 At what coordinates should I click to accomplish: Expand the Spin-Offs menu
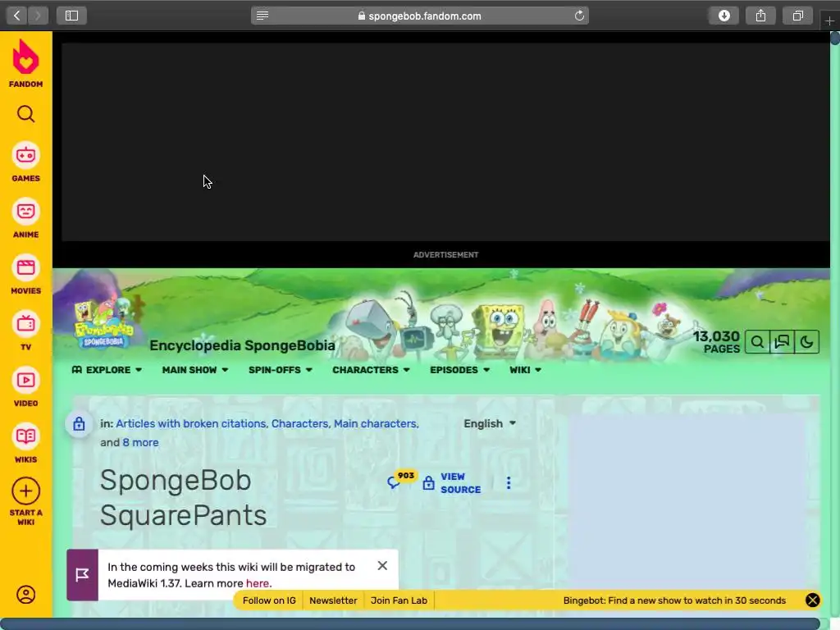coord(281,370)
